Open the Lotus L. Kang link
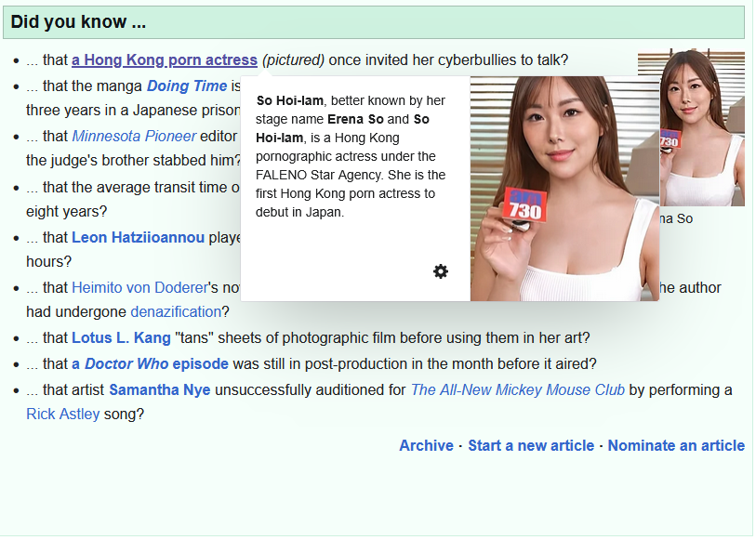The image size is (756, 540). 121,337
